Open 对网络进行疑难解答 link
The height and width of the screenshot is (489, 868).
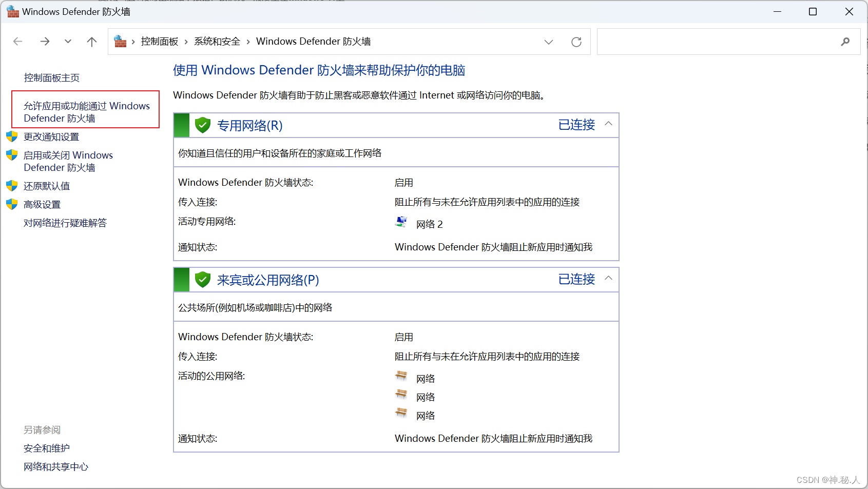tap(65, 223)
